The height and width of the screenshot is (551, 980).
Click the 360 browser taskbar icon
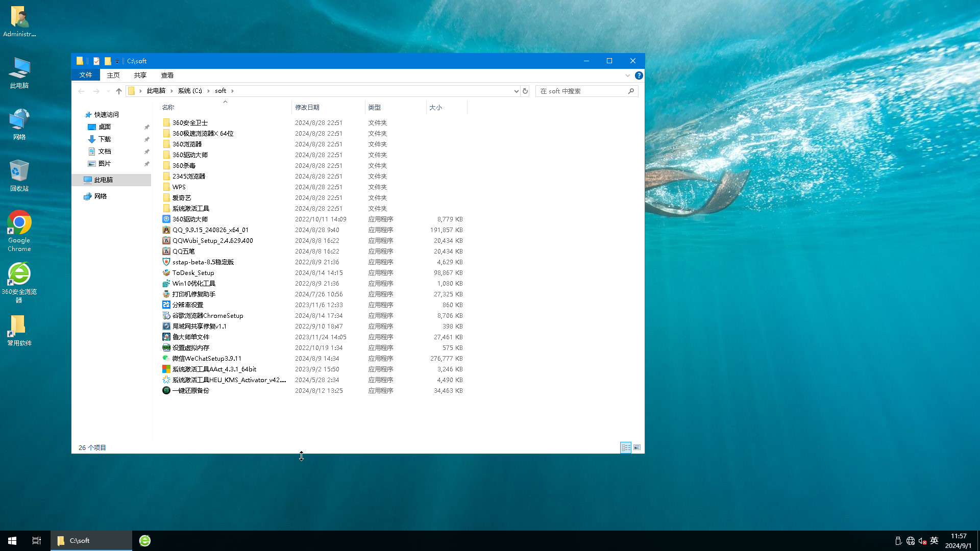coord(145,541)
